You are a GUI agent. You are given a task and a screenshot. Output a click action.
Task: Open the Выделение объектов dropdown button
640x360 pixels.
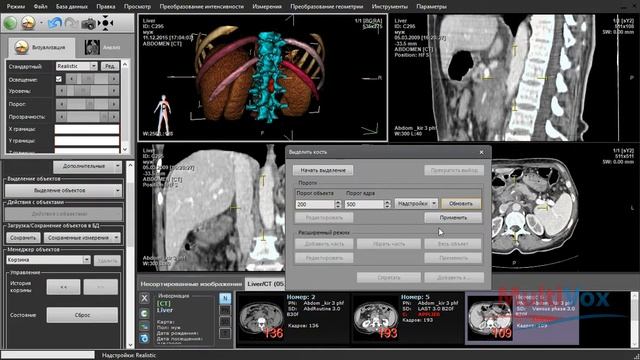[x=63, y=191]
